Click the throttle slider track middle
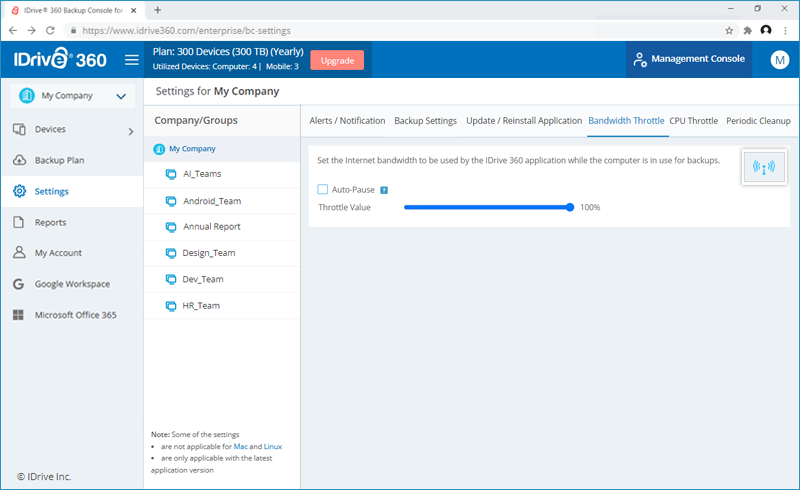The height and width of the screenshot is (490, 800). (487, 207)
